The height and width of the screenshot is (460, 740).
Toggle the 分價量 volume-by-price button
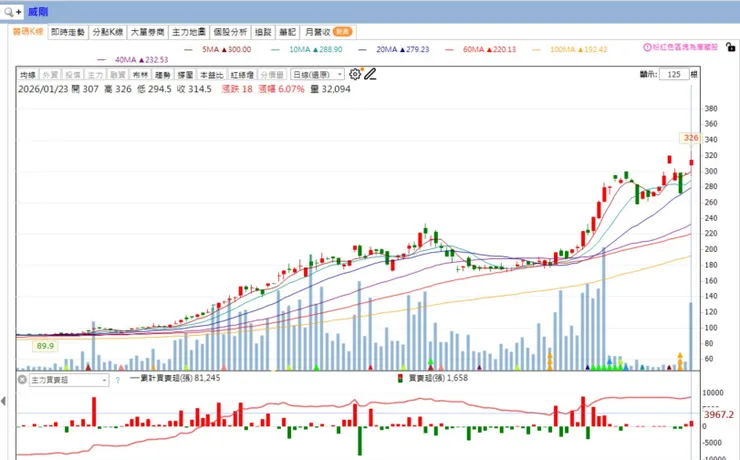click(272, 75)
